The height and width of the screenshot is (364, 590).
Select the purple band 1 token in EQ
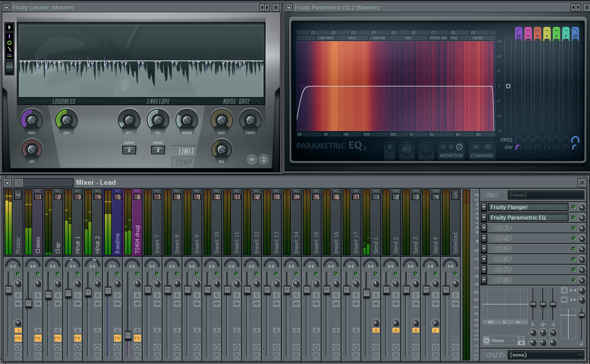(518, 34)
